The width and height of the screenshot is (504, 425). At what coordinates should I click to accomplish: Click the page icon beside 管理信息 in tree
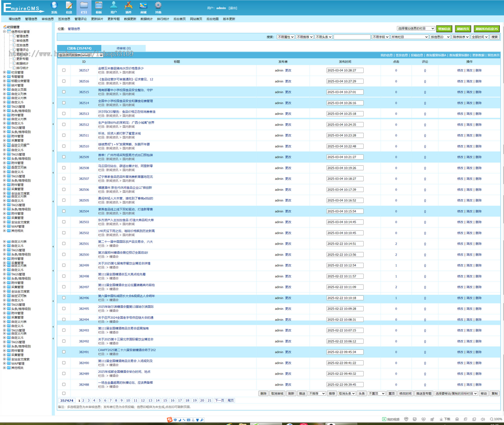click(14, 36)
